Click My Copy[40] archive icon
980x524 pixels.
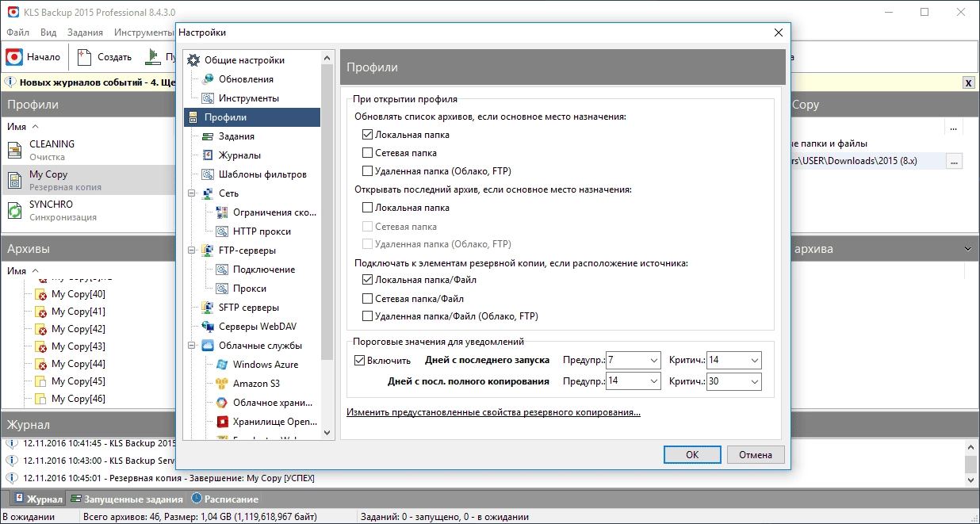point(40,294)
